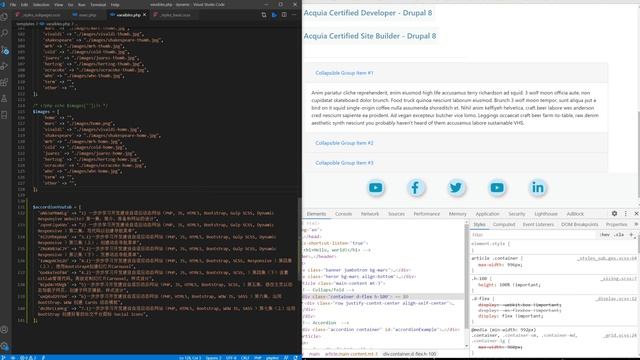Open the Edit menu in VS Code
The image size is (640, 360).
click(24, 4)
